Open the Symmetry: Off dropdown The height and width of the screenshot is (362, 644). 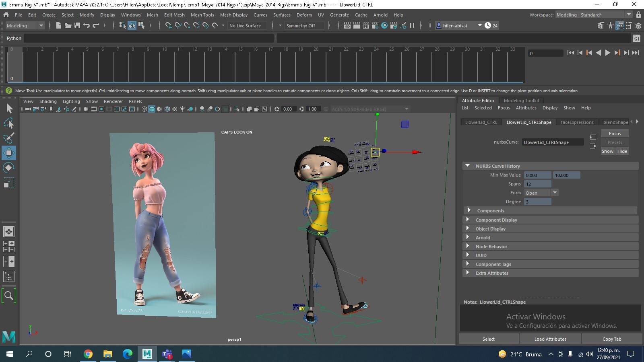click(x=305, y=25)
